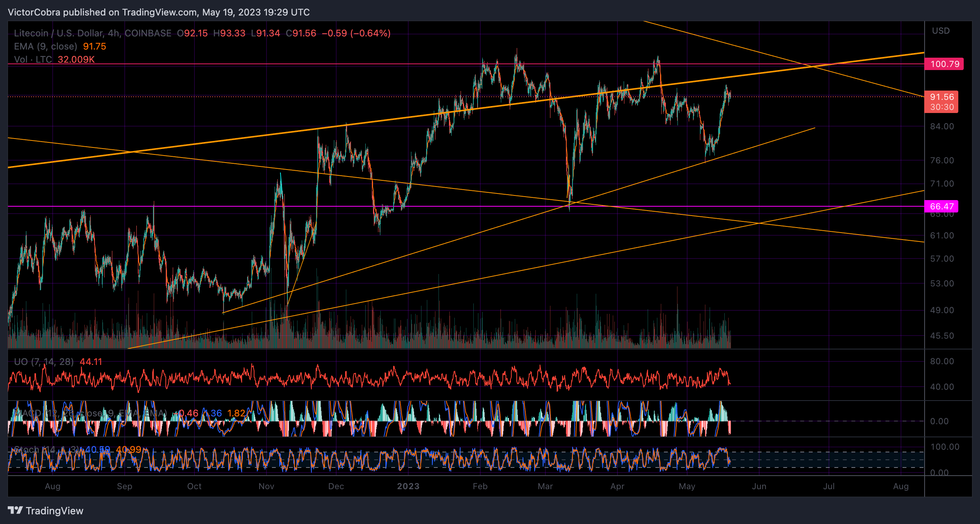Click the Vol · LTC indicator label
980x524 pixels.
[33, 60]
